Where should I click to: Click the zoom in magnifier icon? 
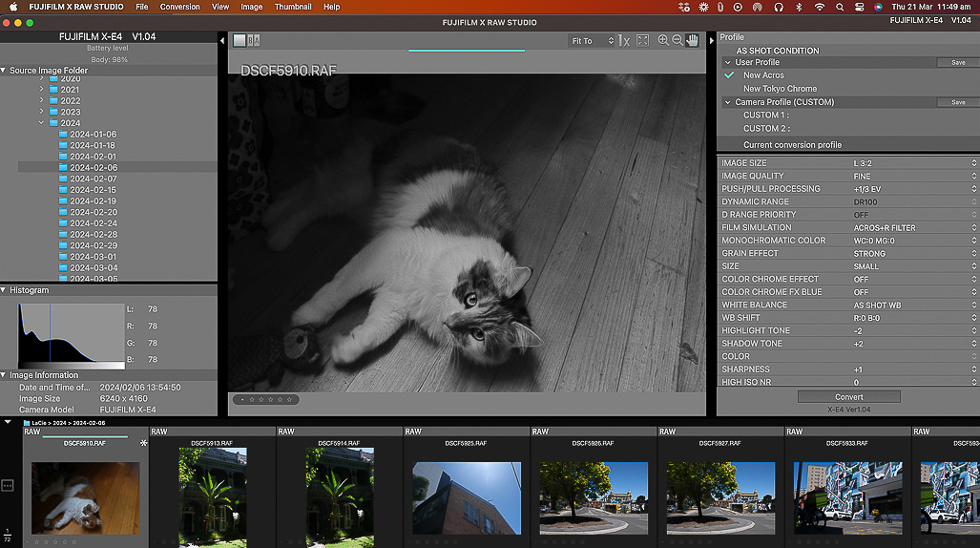coord(663,40)
